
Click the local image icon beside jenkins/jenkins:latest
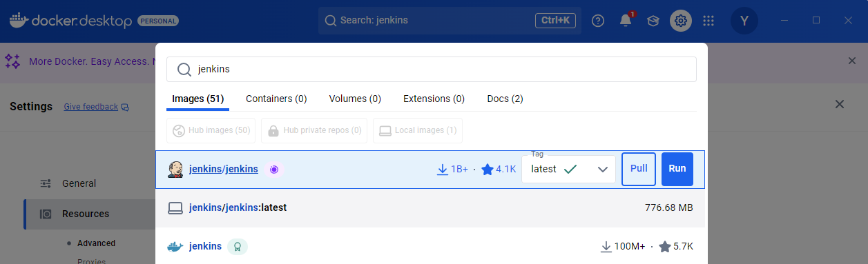175,207
